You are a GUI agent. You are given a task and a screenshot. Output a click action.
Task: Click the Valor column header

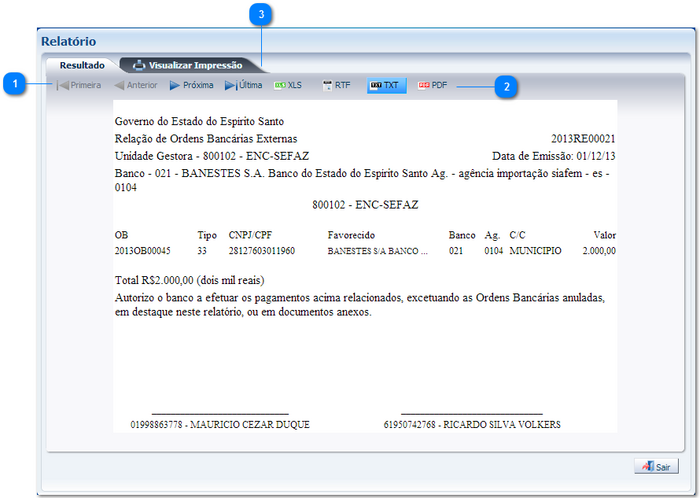604,235
